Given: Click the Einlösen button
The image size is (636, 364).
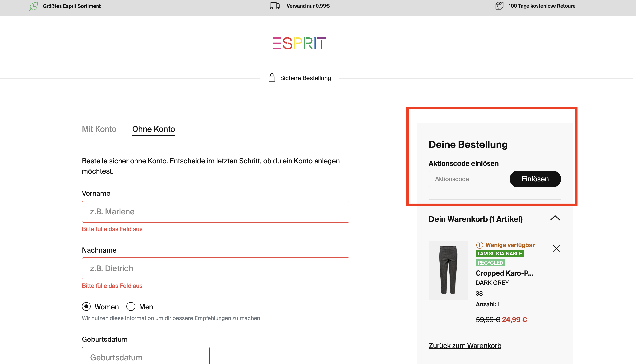Looking at the screenshot, I should point(535,179).
